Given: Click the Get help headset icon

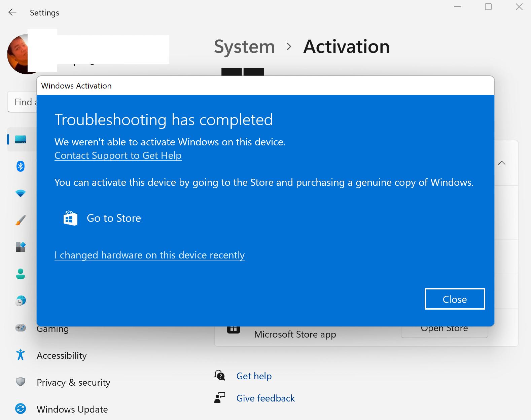Looking at the screenshot, I should (x=220, y=375).
